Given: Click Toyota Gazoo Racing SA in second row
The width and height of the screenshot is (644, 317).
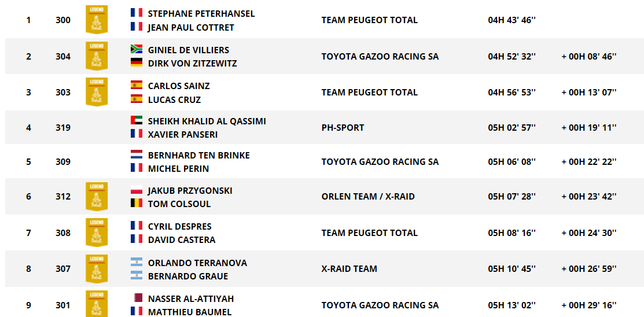Looking at the screenshot, I should pos(380,56).
